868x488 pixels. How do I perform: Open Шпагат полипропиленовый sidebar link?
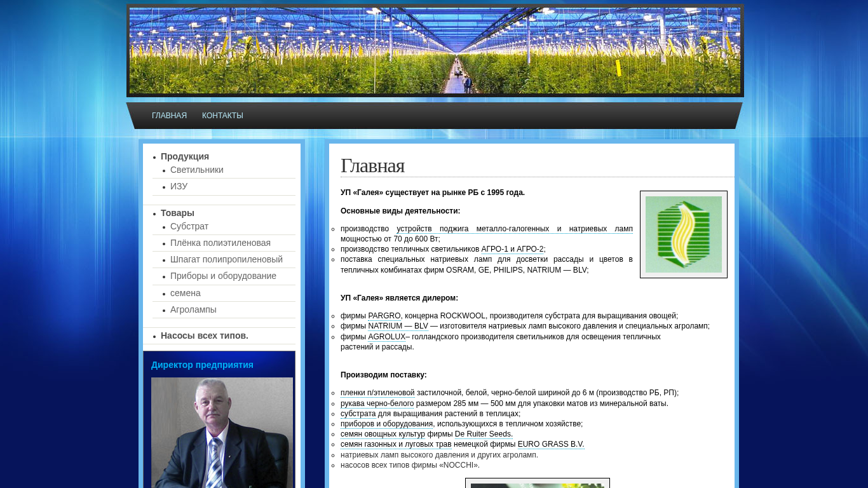click(226, 259)
